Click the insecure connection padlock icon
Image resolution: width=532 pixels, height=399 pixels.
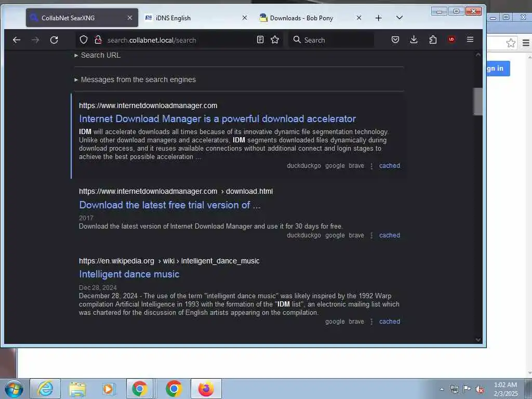point(98,40)
